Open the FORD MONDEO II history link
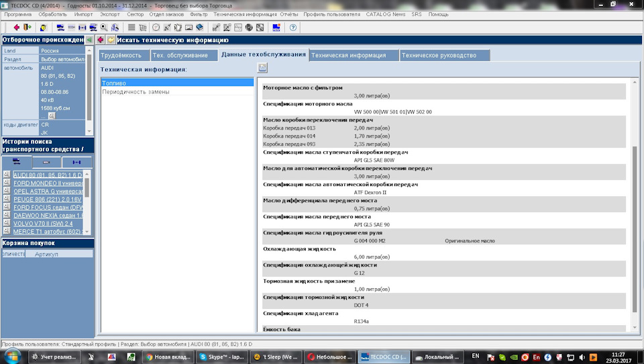The width and height of the screenshot is (644, 364). [47, 183]
